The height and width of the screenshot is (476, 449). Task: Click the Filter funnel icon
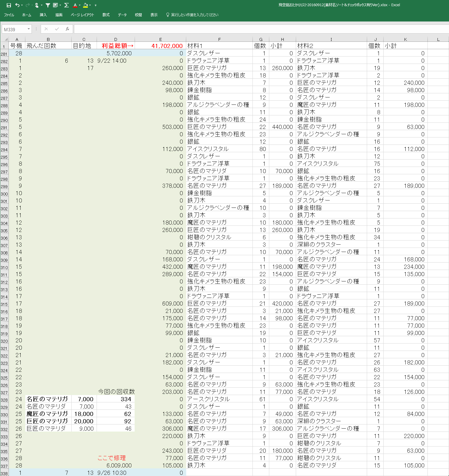pos(48,5)
